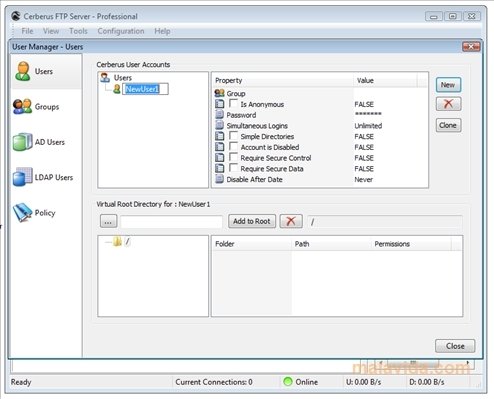Viewport: 494px width, 399px height.
Task: Click the Add to Root button
Action: pos(252,221)
